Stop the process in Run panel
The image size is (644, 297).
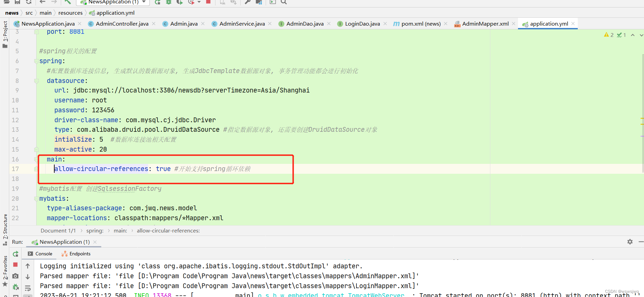(x=15, y=265)
